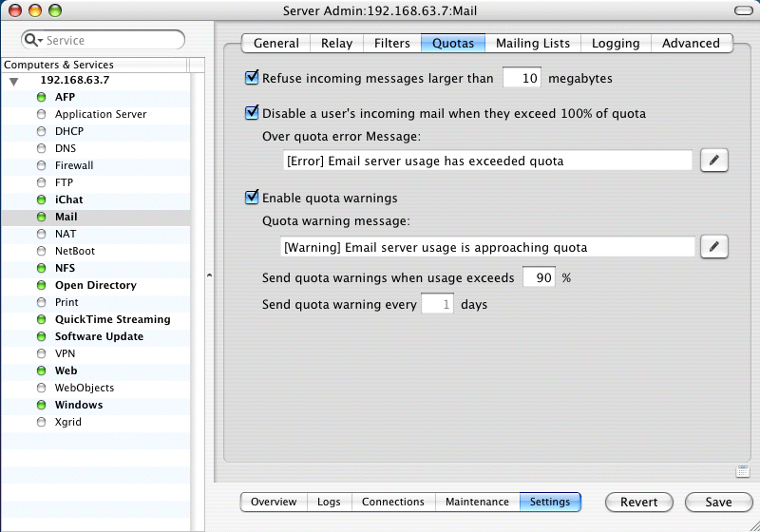Uncheck Refuse incoming messages larger than
Viewport: 760px width, 532px height.
(x=252, y=78)
